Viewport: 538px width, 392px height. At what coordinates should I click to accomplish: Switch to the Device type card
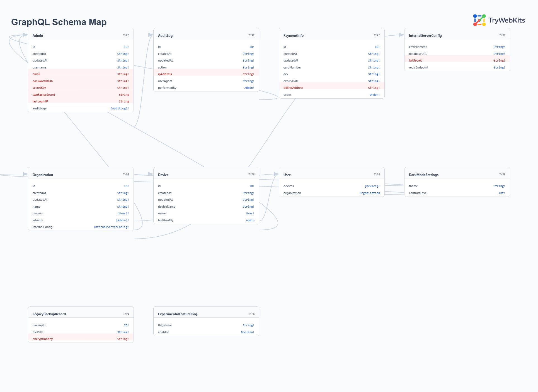click(163, 175)
